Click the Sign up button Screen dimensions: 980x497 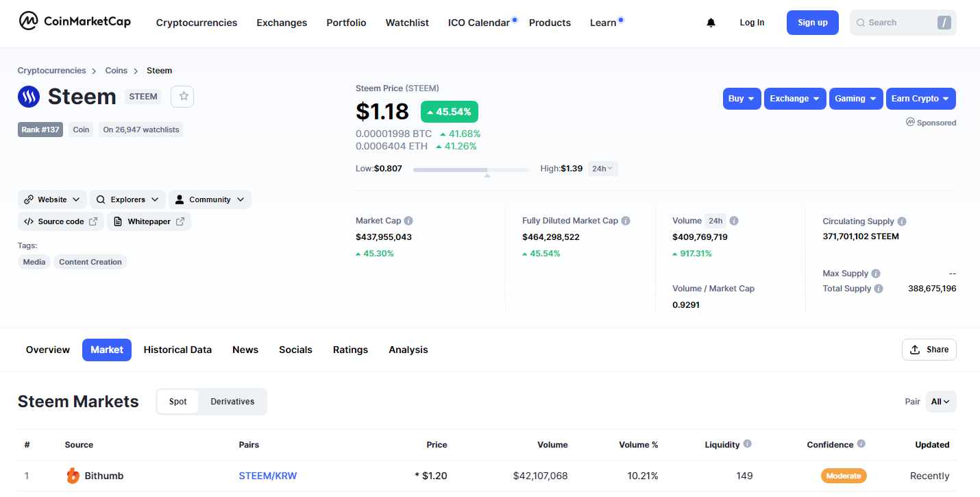813,23
